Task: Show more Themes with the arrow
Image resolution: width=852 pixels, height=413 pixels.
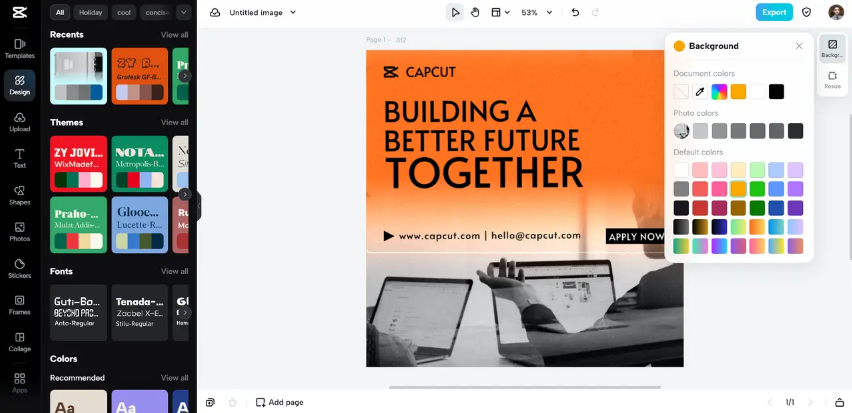Action: coord(185,195)
